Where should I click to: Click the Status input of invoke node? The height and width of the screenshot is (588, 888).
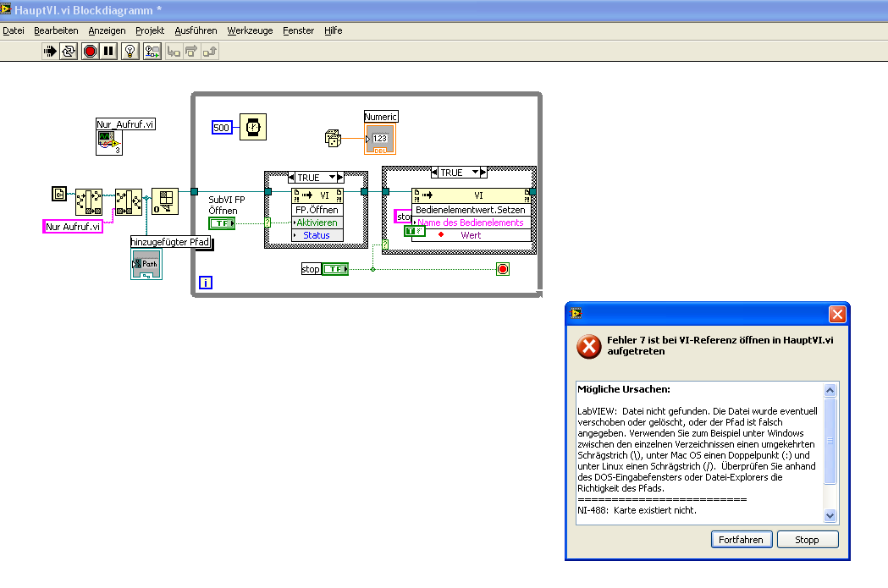coord(317,235)
